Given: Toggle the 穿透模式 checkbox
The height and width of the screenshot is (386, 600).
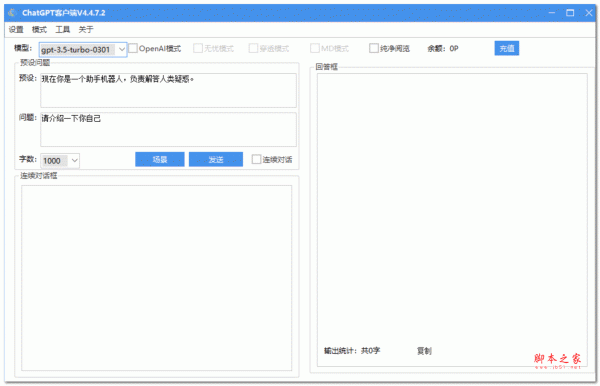Looking at the screenshot, I should (253, 48).
